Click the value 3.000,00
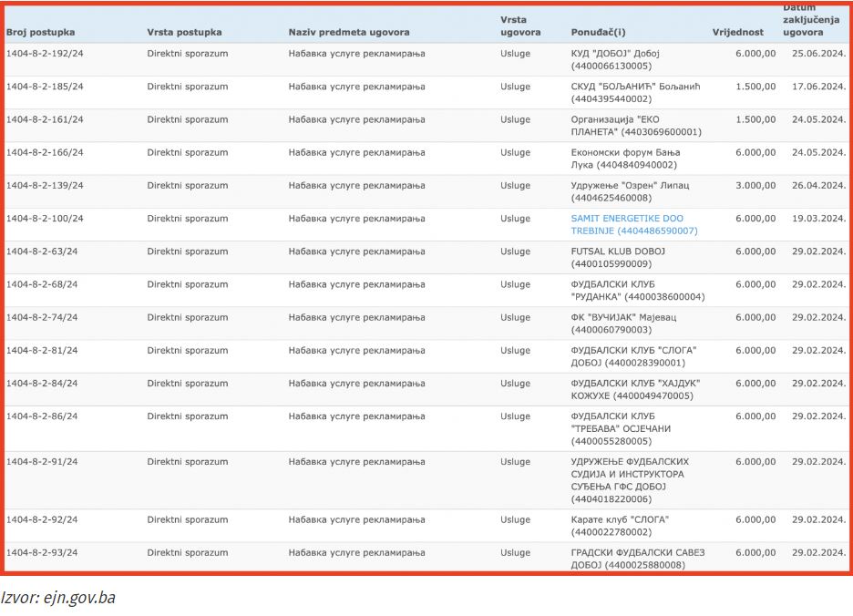 (755, 186)
